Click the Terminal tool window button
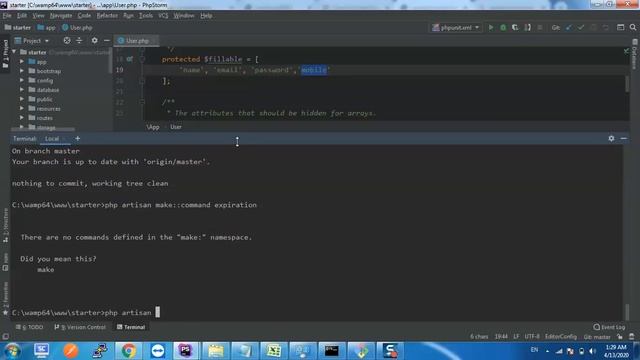This screenshot has width=640, height=360. pyautogui.click(x=131, y=327)
